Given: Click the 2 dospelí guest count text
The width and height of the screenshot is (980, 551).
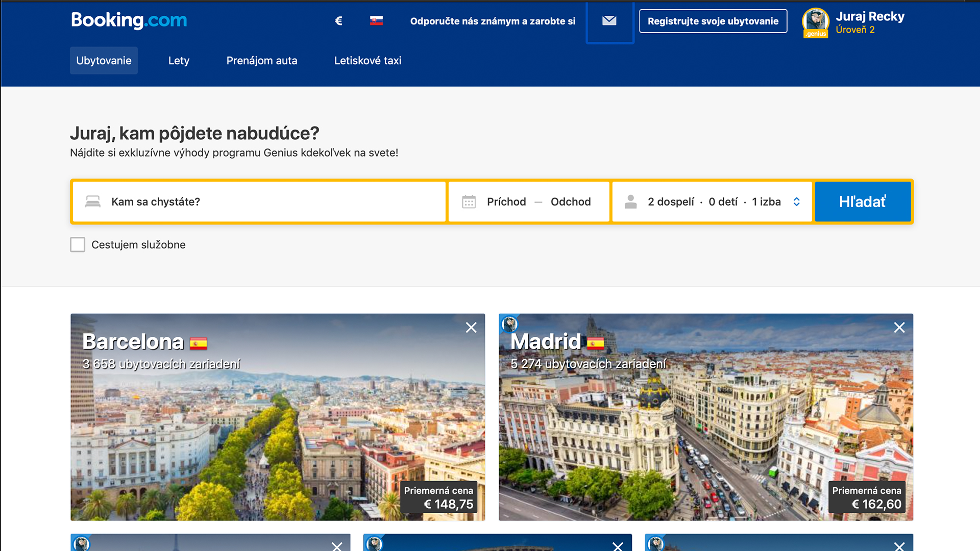Looking at the screenshot, I should point(671,202).
